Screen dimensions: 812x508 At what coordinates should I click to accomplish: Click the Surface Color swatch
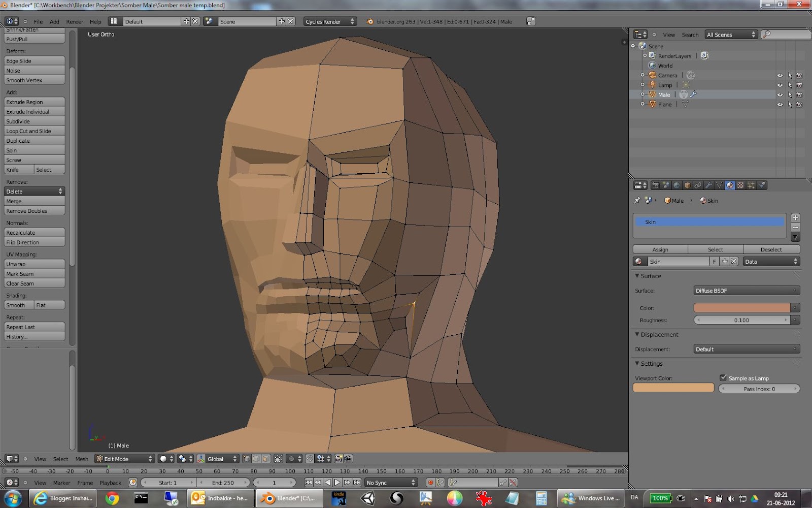coord(742,308)
